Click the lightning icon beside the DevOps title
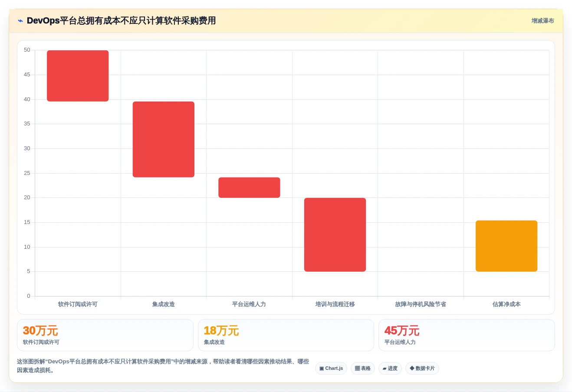The image size is (572, 392). click(x=20, y=21)
